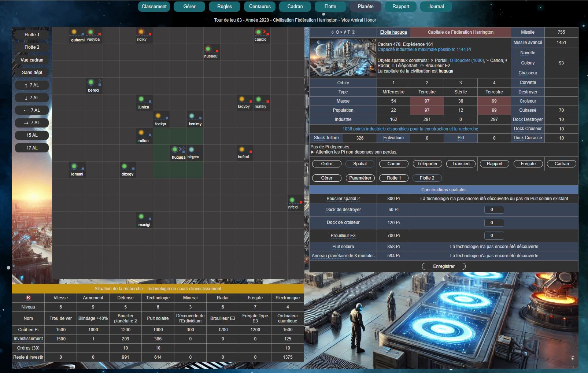Click the Anneau planétaire de 8 modules link

343,256
